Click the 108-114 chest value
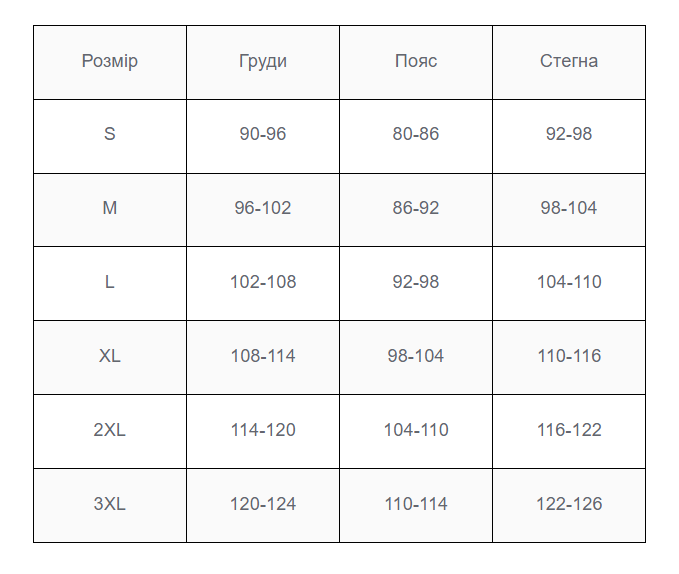Viewport: 679px width, 574px height. pyautogui.click(x=263, y=356)
